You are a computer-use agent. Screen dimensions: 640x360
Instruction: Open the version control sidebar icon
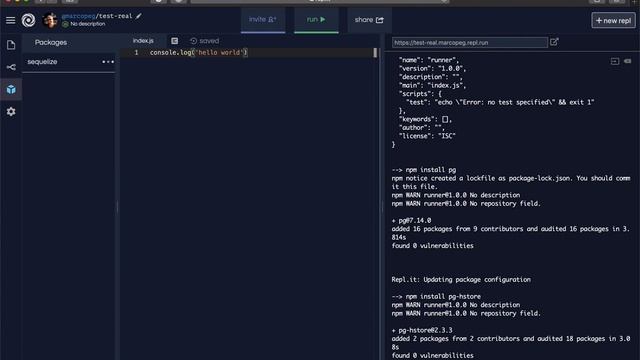pyautogui.click(x=11, y=67)
